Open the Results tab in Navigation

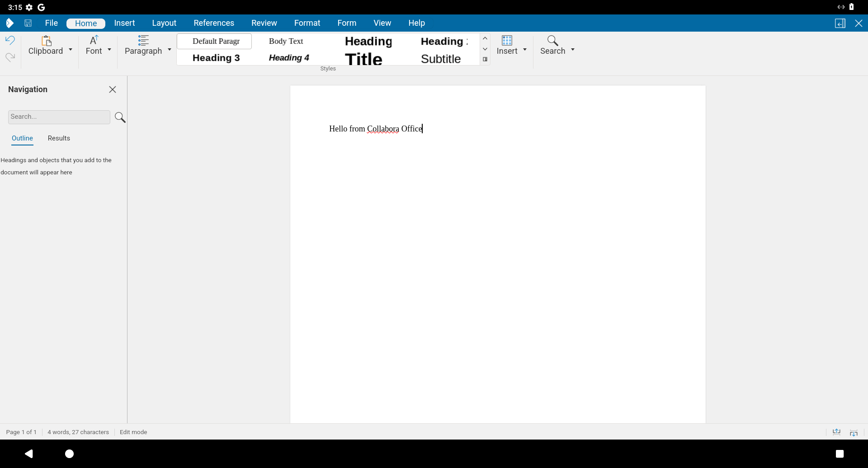click(x=58, y=138)
